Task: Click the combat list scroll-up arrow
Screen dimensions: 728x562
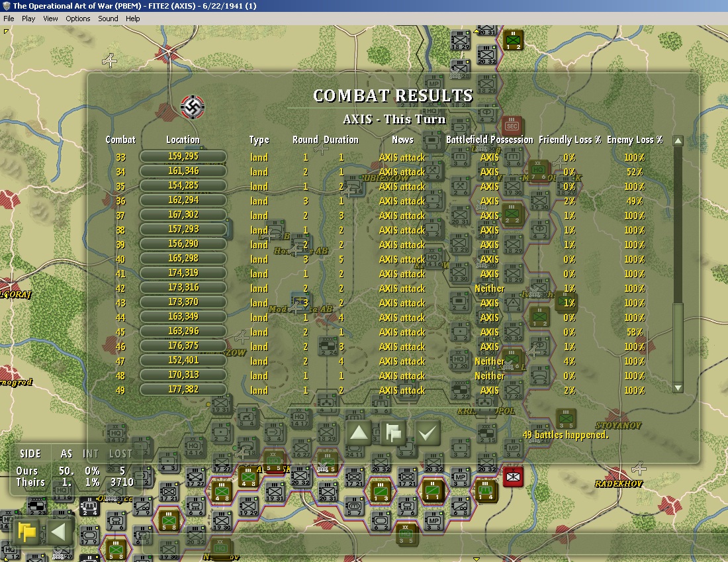Action: coord(678,141)
